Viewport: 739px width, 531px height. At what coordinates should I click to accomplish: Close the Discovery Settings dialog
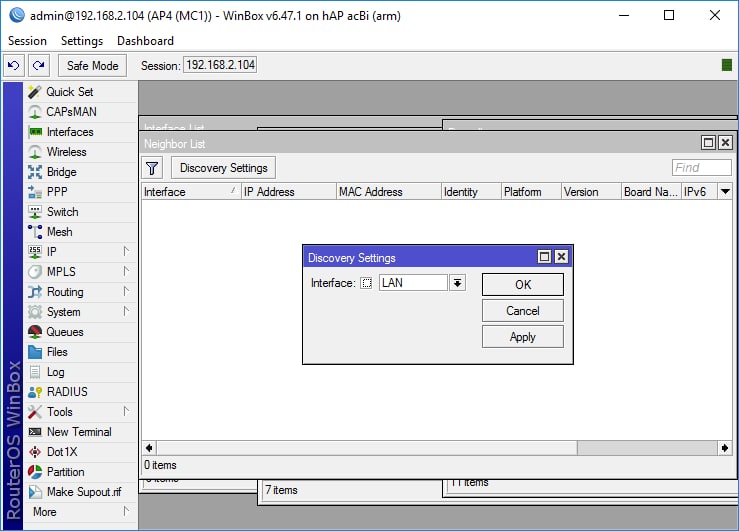pos(561,257)
